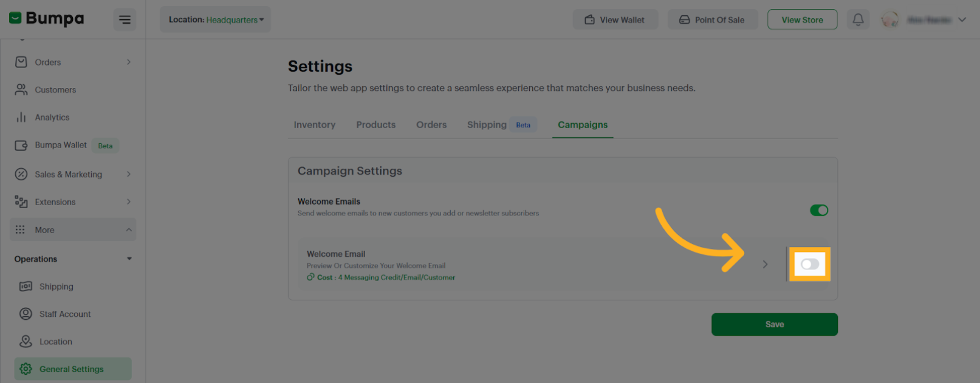Click the General Settings gear icon
This screenshot has height=383, width=980.
(26, 369)
